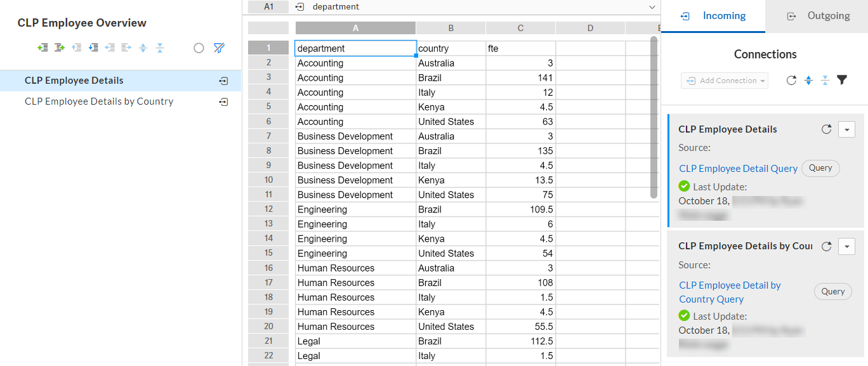
Task: Open the Add Connection dropdown
Action: click(725, 81)
